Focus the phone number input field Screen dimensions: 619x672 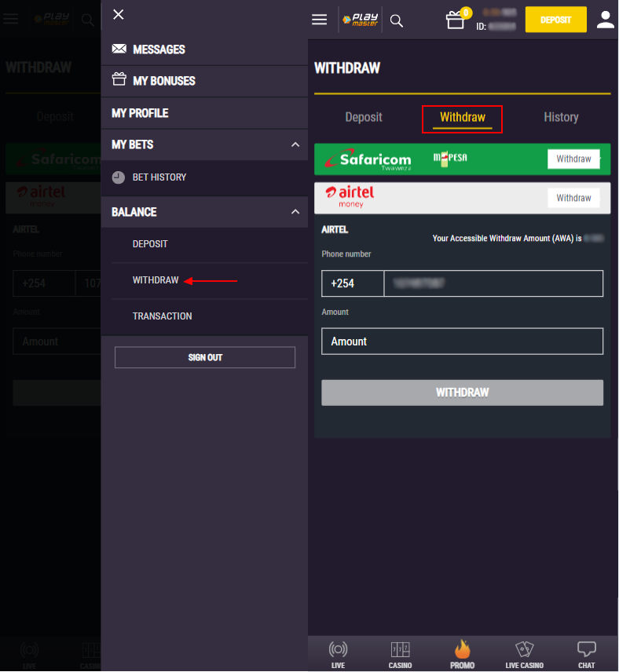coord(493,283)
